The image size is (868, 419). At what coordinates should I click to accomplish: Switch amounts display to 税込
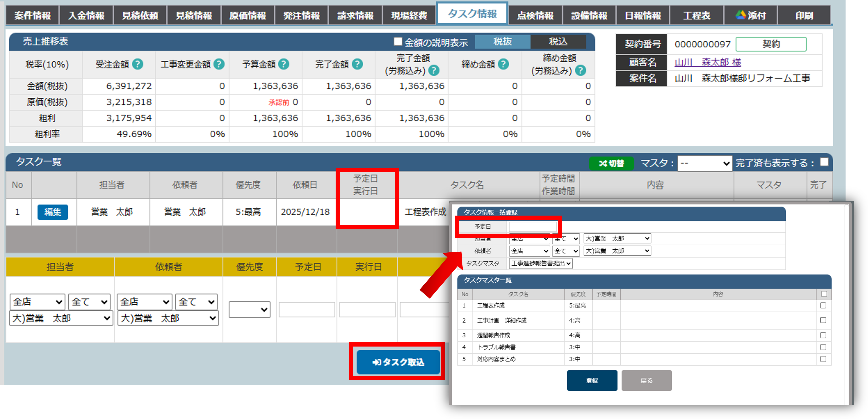558,41
